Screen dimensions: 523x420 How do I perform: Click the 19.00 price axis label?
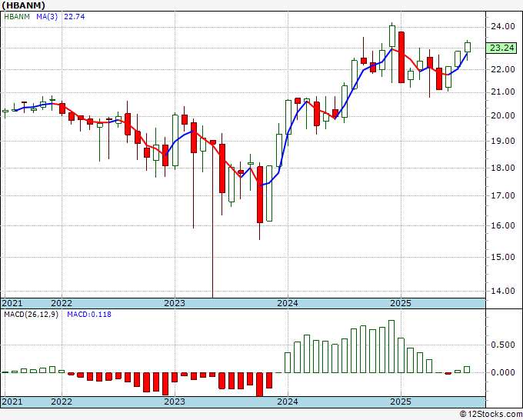tap(503, 141)
